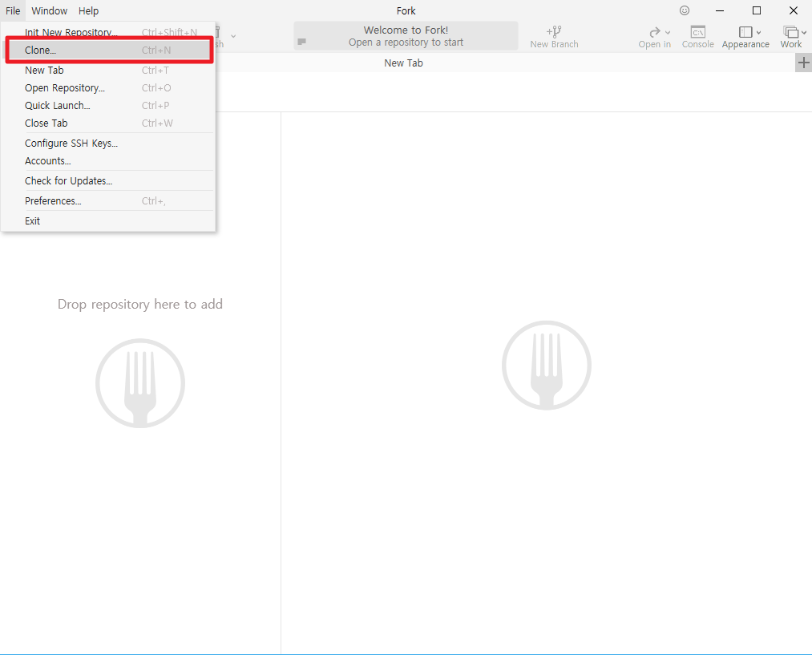
Task: Expand partially hidden toolbar dropdown chevron
Action: point(233,36)
